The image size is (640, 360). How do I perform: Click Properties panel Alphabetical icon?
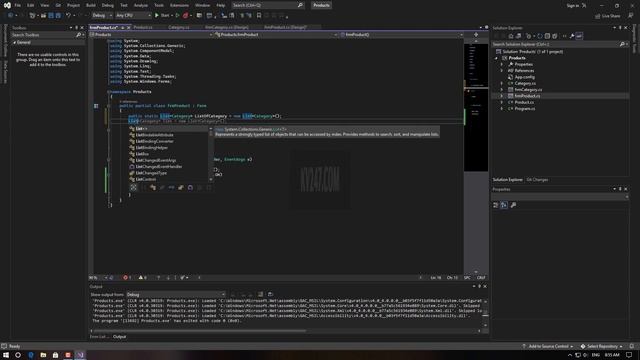[504, 205]
